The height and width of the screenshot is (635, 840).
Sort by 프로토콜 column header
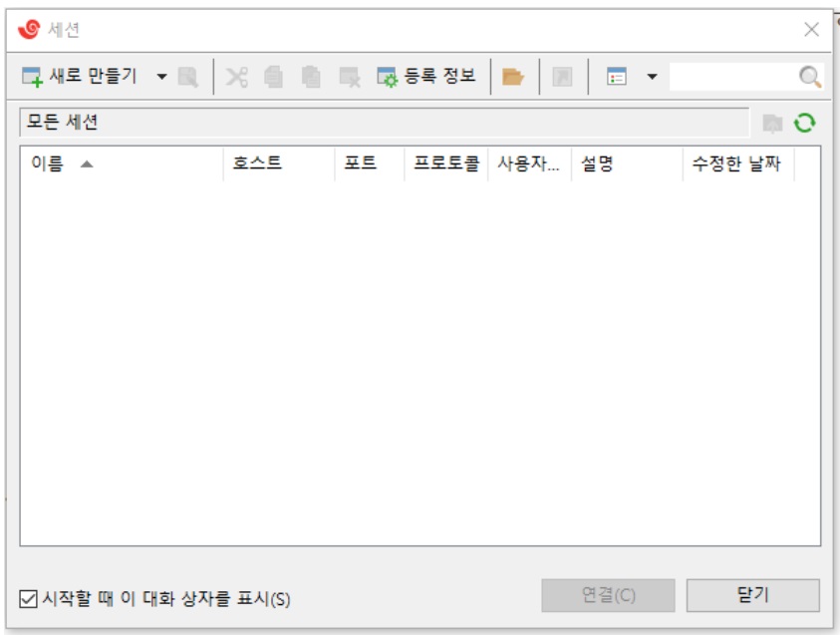pos(446,163)
